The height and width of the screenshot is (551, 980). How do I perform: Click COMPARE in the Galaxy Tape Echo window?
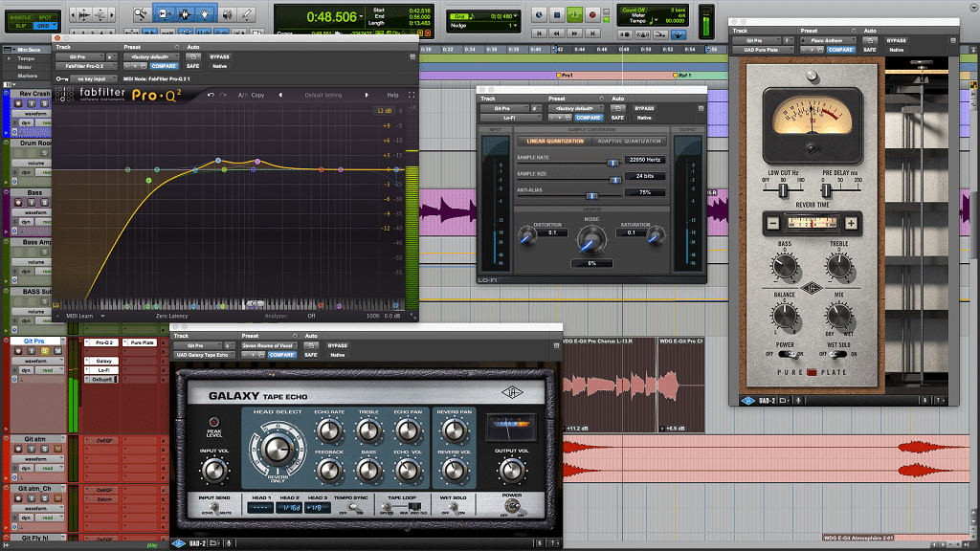pyautogui.click(x=281, y=355)
